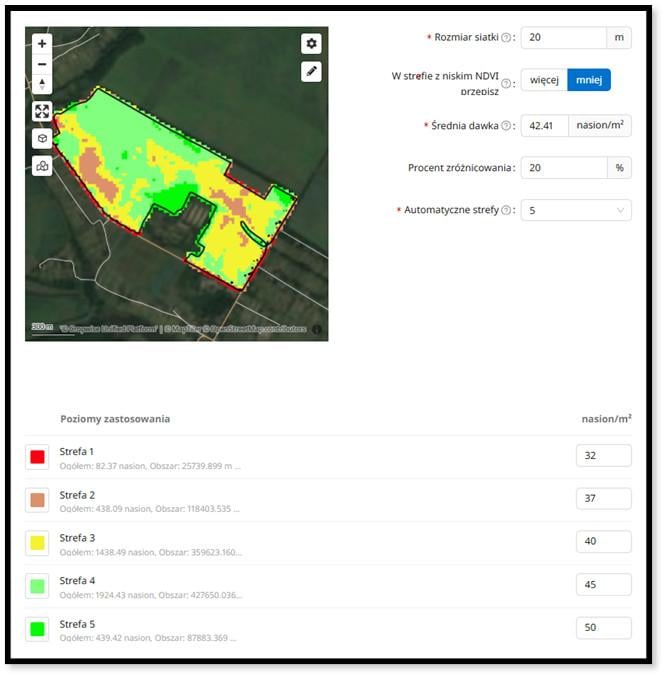Viewport: 665px width, 677px height.
Task: Zoom out of the map
Action: [x=42, y=64]
